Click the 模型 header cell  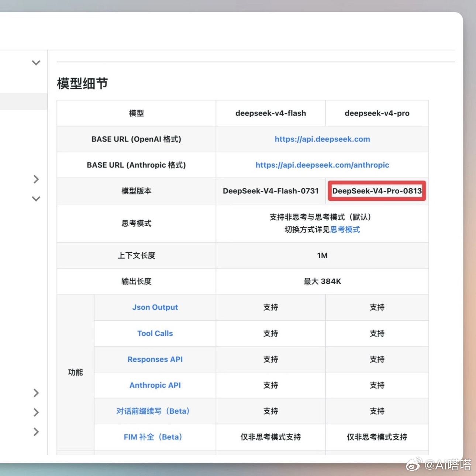(x=136, y=113)
